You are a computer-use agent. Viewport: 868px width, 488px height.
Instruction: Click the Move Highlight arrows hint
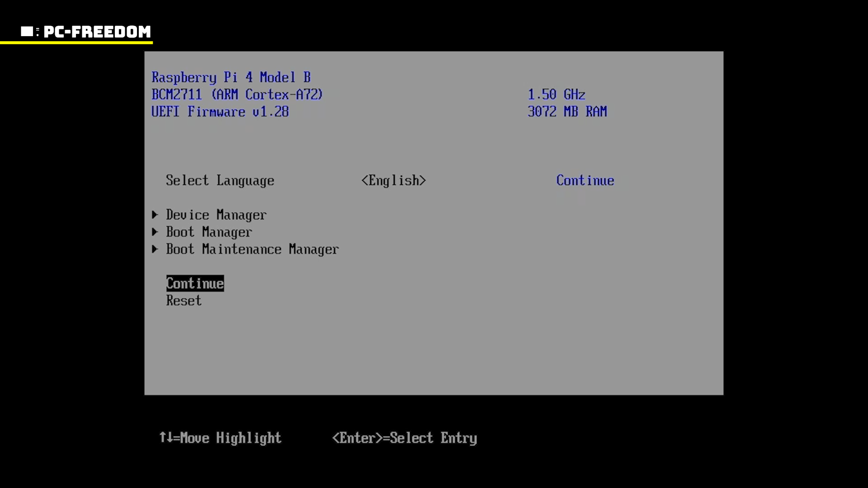pyautogui.click(x=220, y=438)
